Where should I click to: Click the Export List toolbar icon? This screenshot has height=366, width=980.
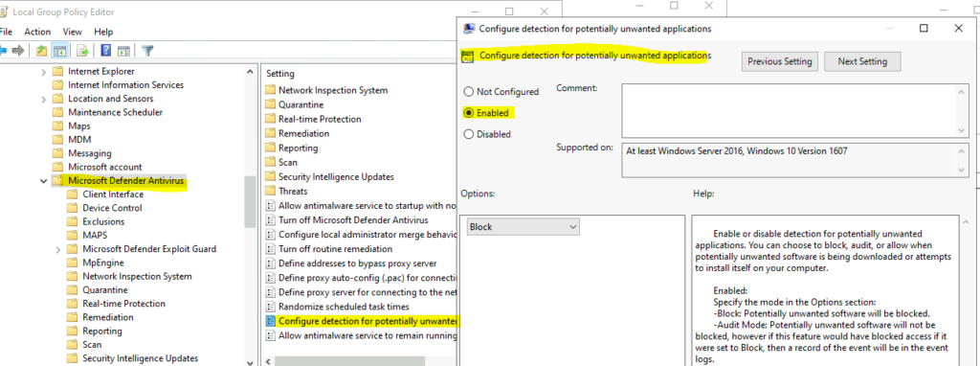coord(82,51)
